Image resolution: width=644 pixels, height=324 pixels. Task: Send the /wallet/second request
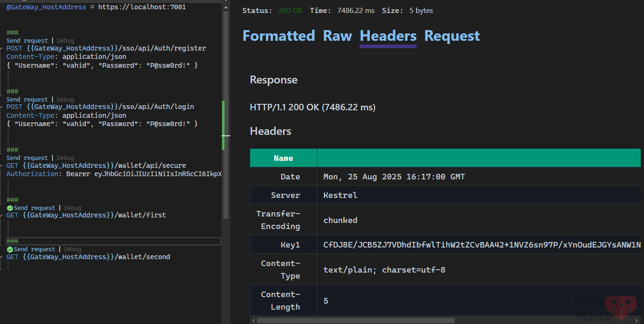tap(35, 249)
